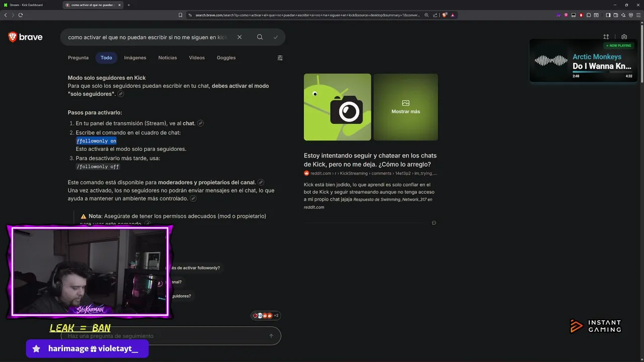
Task: Open citation link after 'solo seguidores'
Action: coord(121,94)
